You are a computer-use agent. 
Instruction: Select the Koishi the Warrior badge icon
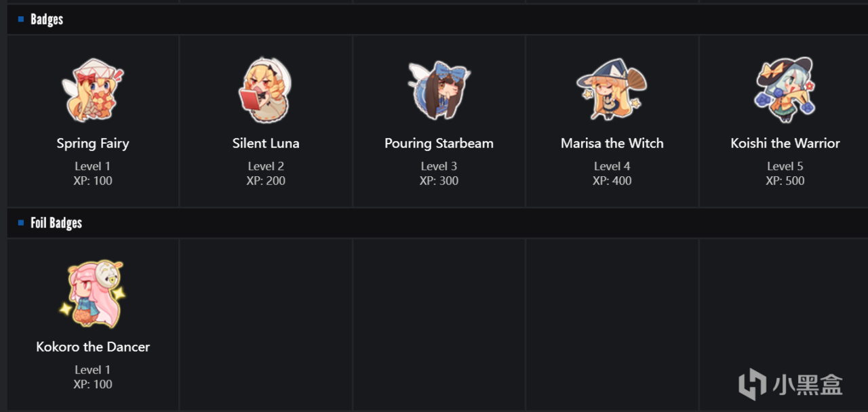click(x=785, y=91)
